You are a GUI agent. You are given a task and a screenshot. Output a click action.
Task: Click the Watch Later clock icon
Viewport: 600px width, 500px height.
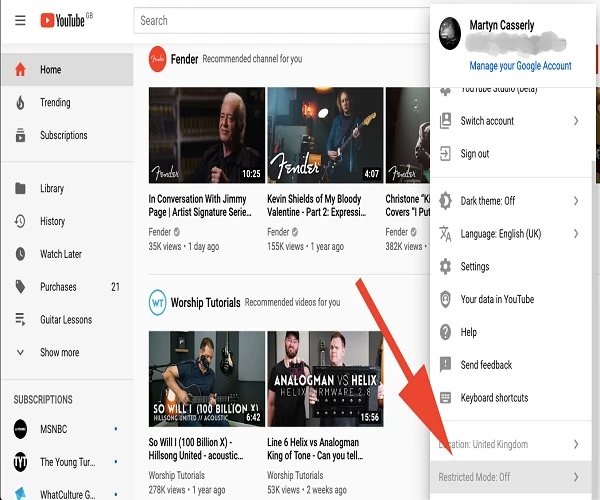pyautogui.click(x=20, y=254)
